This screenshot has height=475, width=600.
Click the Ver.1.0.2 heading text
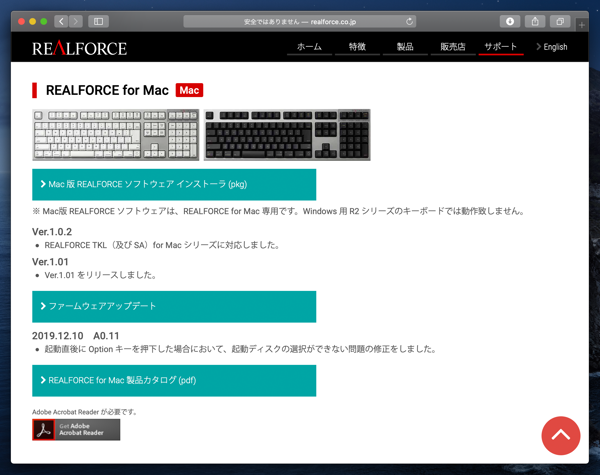[52, 232]
